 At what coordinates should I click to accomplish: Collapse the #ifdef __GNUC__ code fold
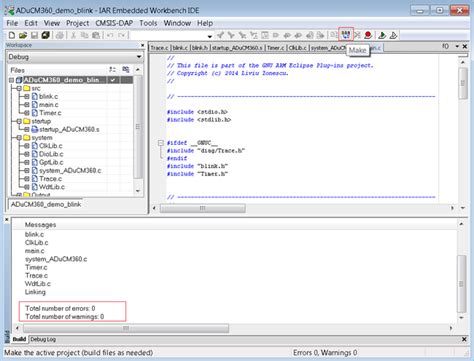coord(161,143)
